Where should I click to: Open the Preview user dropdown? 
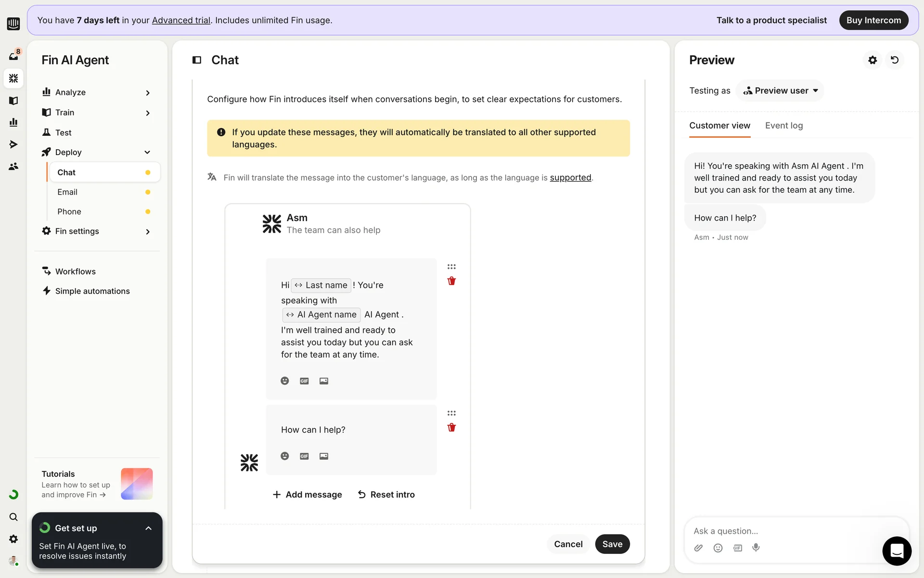point(780,91)
